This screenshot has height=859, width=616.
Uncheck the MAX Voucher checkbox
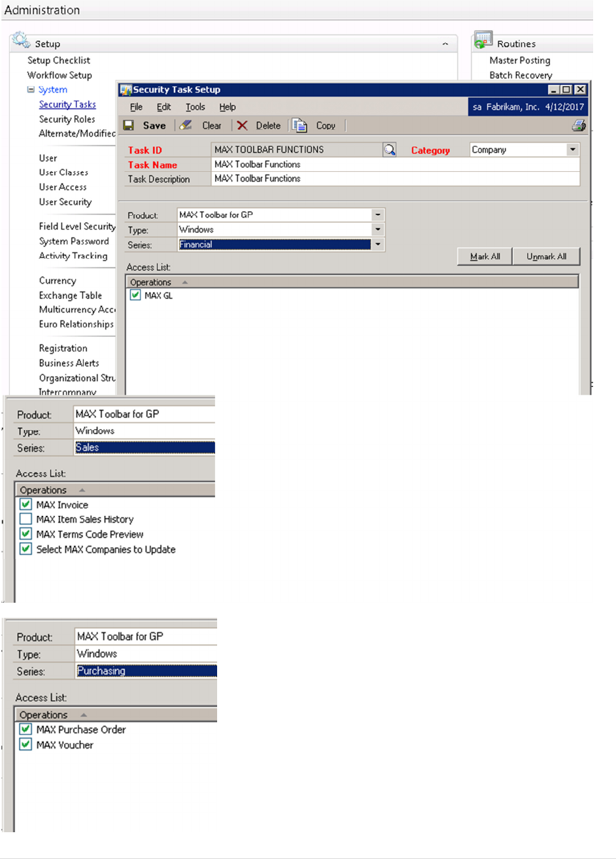[x=26, y=745]
